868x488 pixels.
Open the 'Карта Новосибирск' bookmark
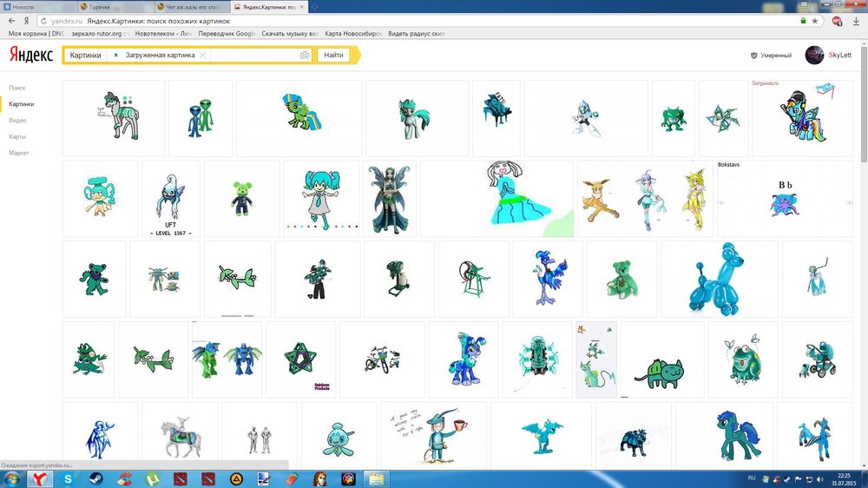(x=353, y=34)
